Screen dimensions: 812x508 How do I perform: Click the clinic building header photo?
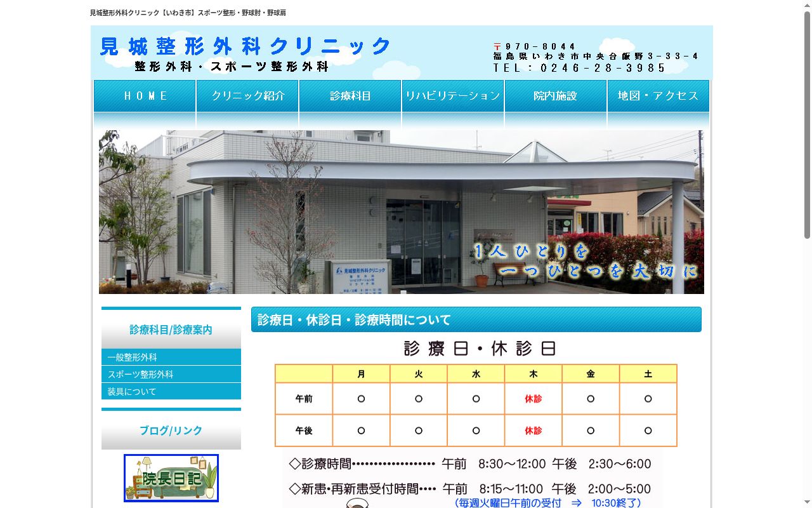point(402,212)
